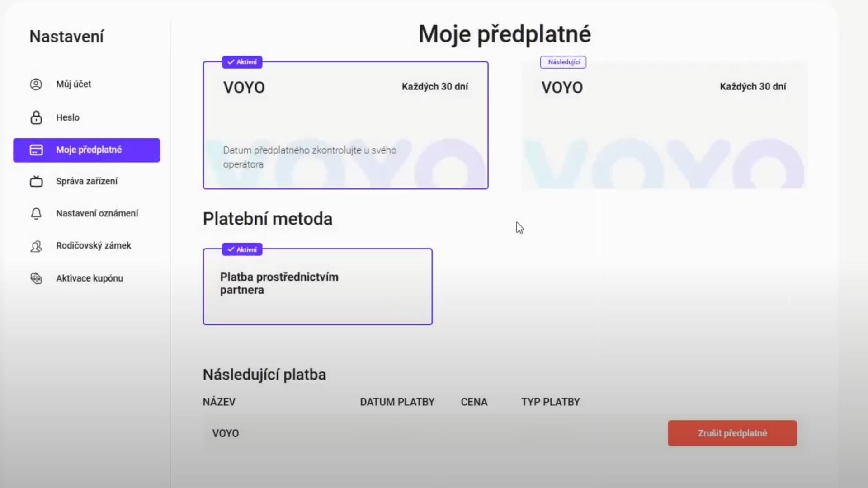Select Moje předplatné menu item

tap(89, 150)
